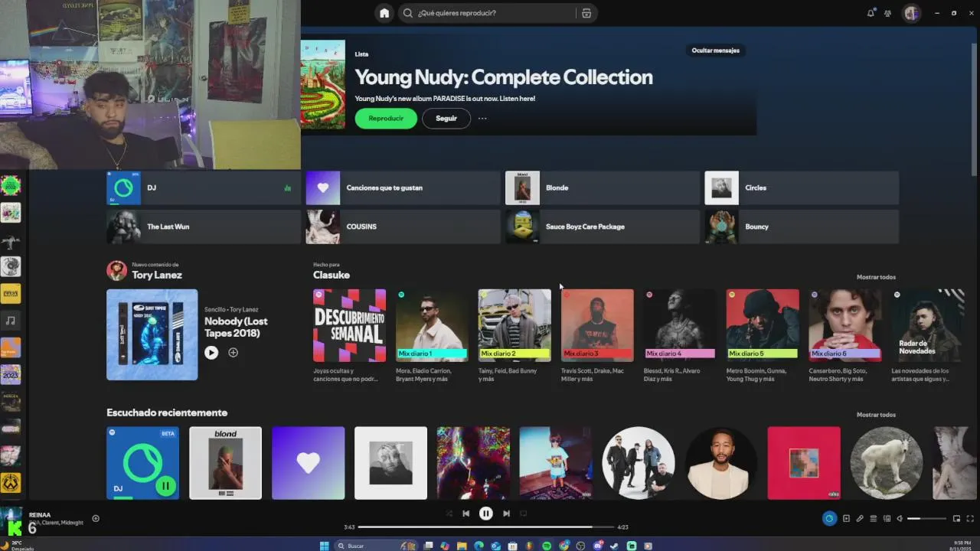Toggle the now playing view panel
Screen dimensions: 980x551
pyautogui.click(x=846, y=518)
